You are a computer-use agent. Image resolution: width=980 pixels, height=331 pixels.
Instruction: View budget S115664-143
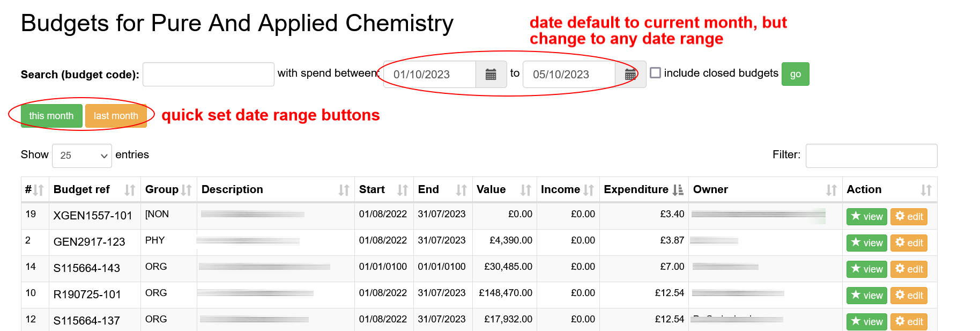coord(866,269)
